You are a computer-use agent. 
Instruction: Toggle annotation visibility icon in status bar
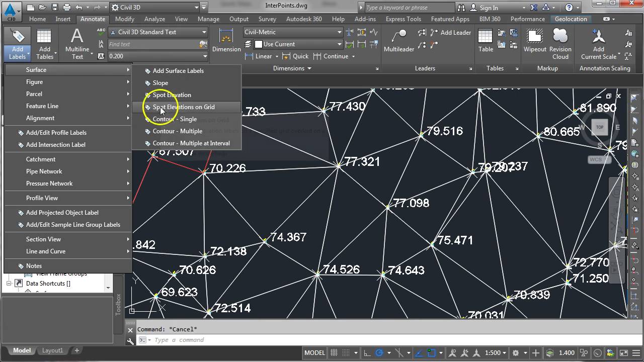coord(453,352)
